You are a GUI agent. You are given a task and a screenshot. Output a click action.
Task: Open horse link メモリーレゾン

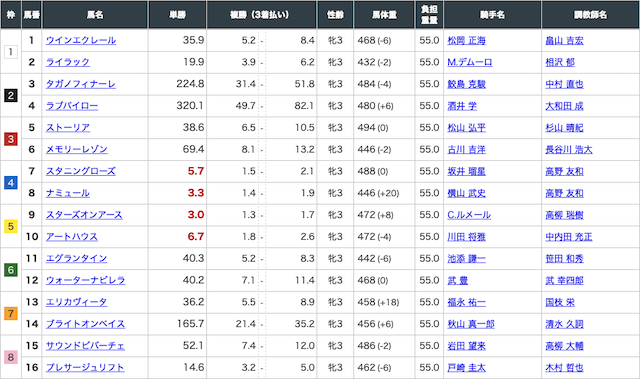coord(77,149)
